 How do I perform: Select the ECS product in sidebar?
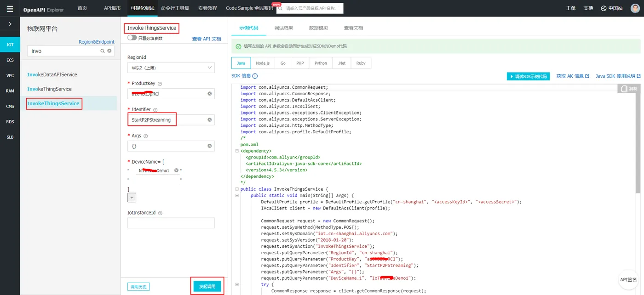[x=10, y=60]
